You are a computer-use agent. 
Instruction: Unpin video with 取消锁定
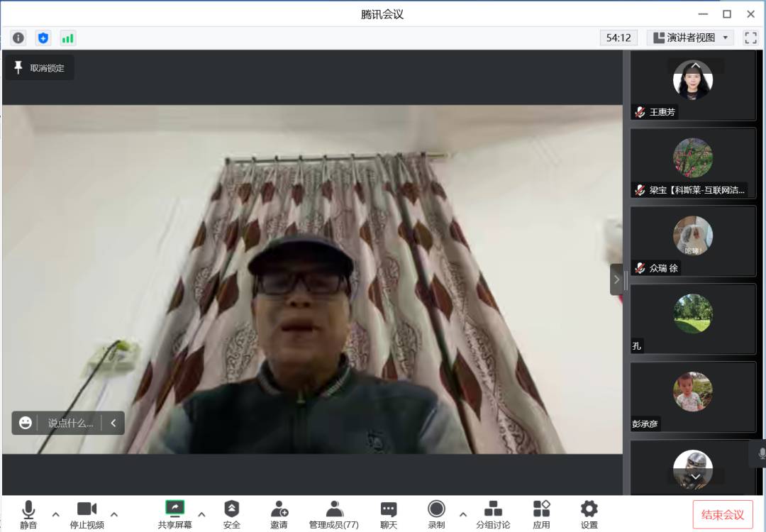(40, 68)
